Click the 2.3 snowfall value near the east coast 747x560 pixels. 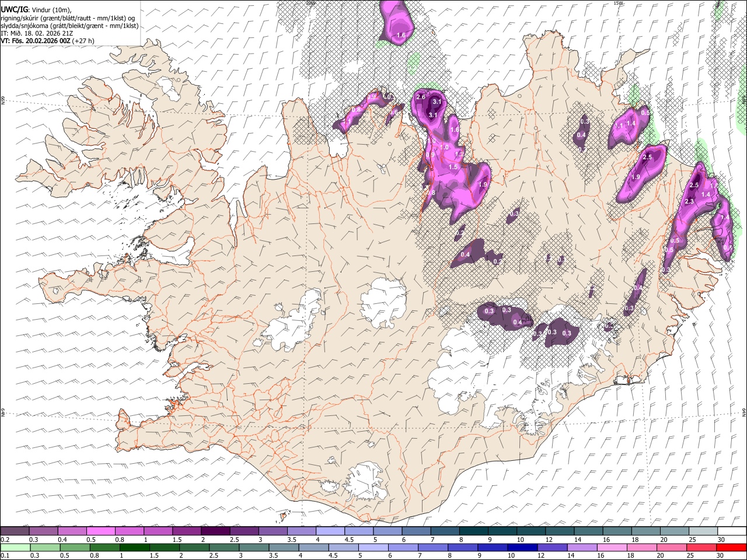click(689, 201)
